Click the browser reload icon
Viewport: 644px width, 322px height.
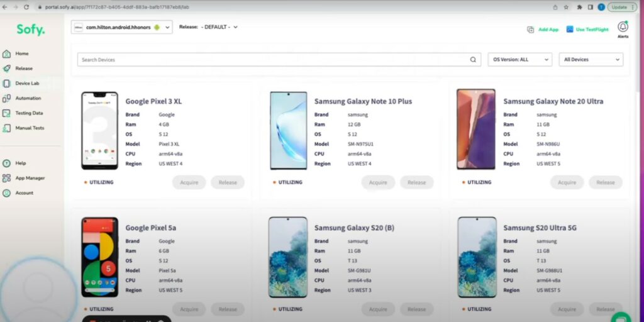click(x=26, y=7)
